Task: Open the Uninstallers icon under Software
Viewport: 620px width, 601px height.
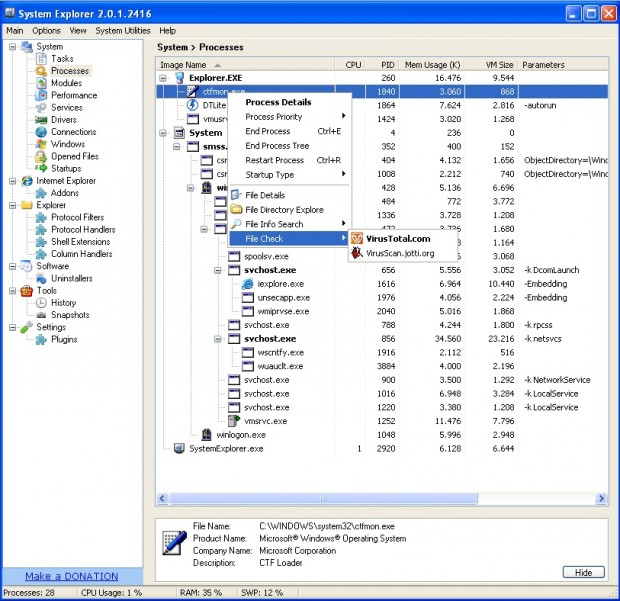Action: pyautogui.click(x=41, y=278)
